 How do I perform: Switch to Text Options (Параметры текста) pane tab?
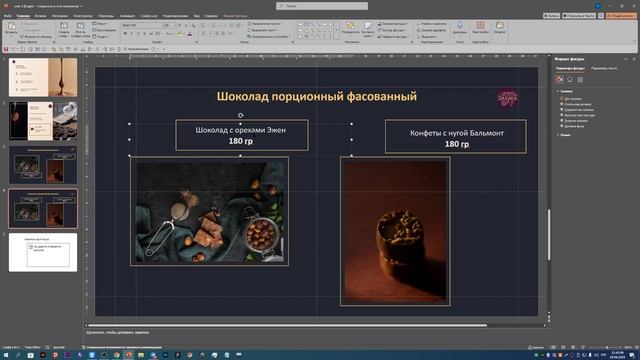point(604,69)
